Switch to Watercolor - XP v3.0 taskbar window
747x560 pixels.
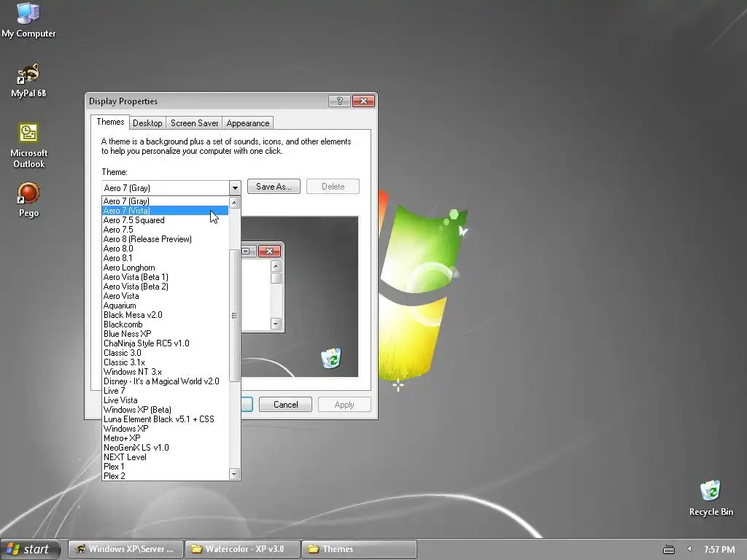tap(242, 549)
